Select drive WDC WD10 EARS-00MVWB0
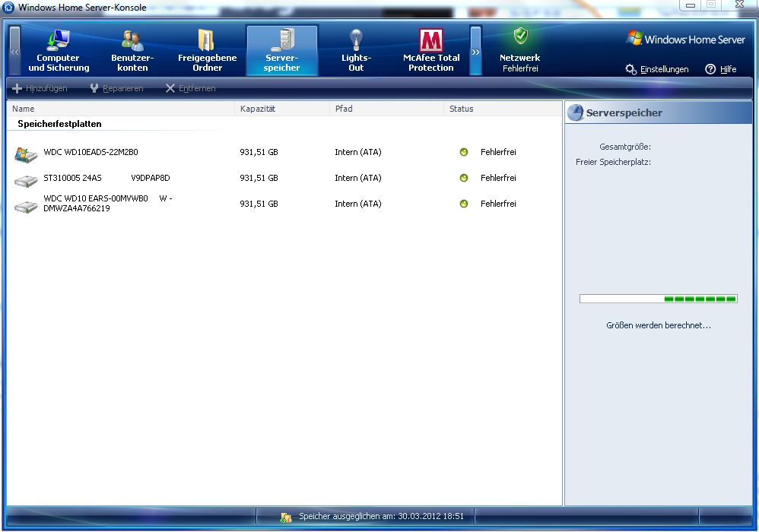The image size is (759, 532). (x=284, y=204)
